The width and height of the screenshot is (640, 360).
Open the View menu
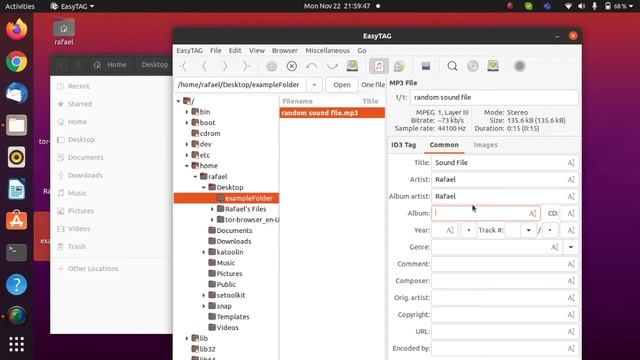pyautogui.click(x=257, y=51)
